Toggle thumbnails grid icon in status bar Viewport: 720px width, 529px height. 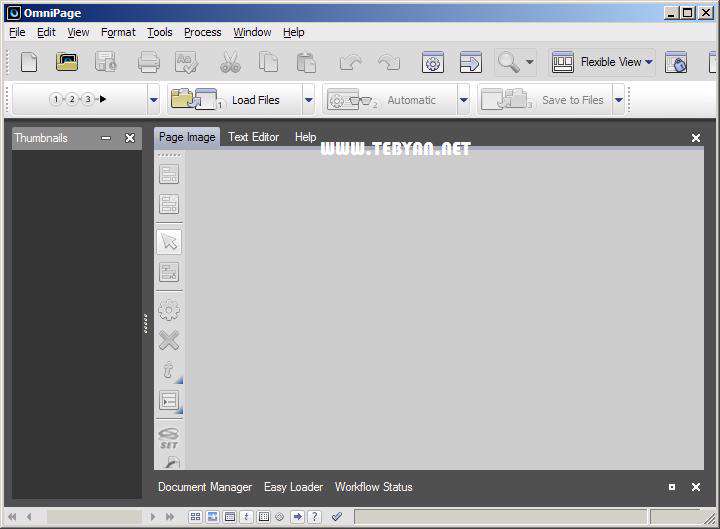point(195,517)
